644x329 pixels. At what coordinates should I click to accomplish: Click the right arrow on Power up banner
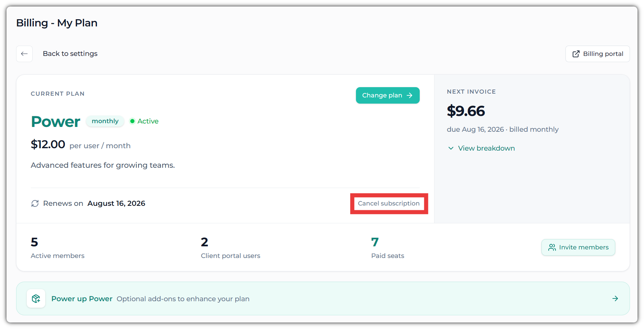tap(615, 298)
